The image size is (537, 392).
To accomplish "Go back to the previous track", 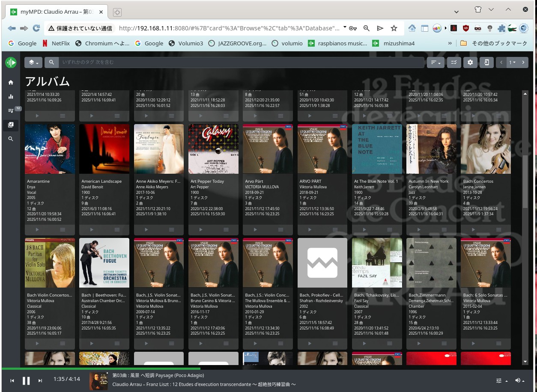I will [12, 380].
